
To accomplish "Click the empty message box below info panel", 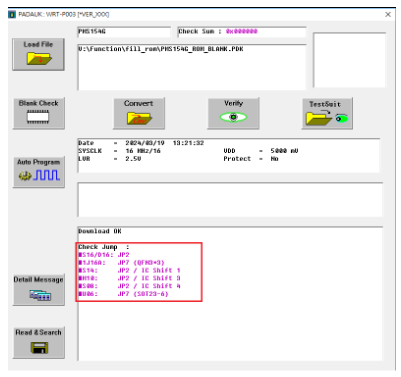I will (x=230, y=200).
